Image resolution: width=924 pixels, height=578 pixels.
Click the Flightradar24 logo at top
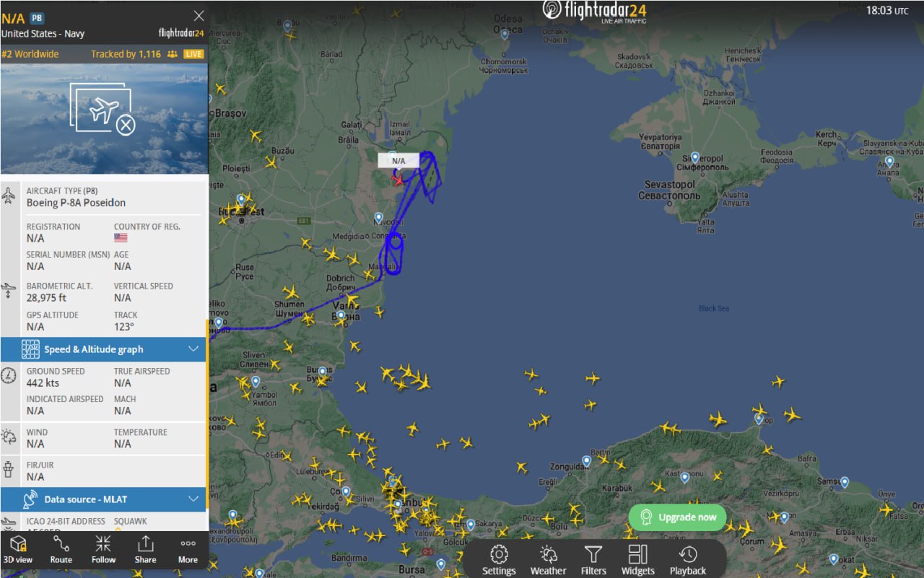tap(594, 11)
